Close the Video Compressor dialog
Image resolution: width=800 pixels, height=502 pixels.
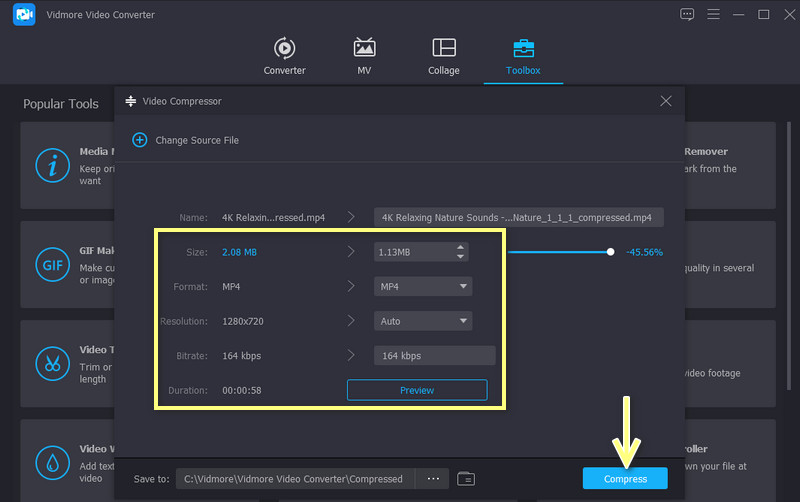(666, 101)
